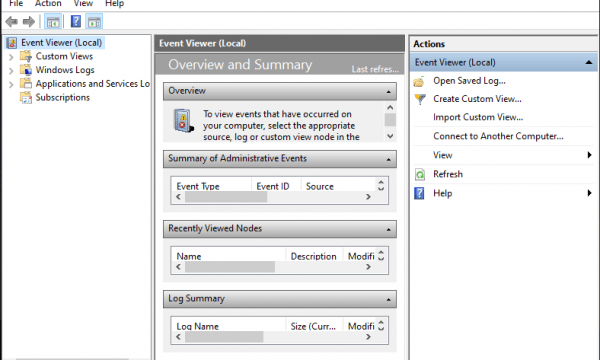Click the Size (Curr... column header
Image resolution: width=600 pixels, height=360 pixels.
point(314,326)
